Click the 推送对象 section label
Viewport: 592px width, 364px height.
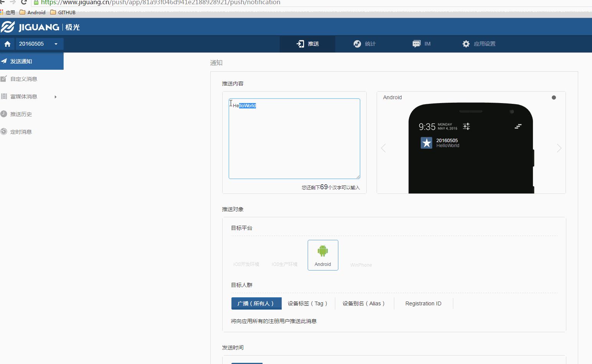[x=233, y=209]
